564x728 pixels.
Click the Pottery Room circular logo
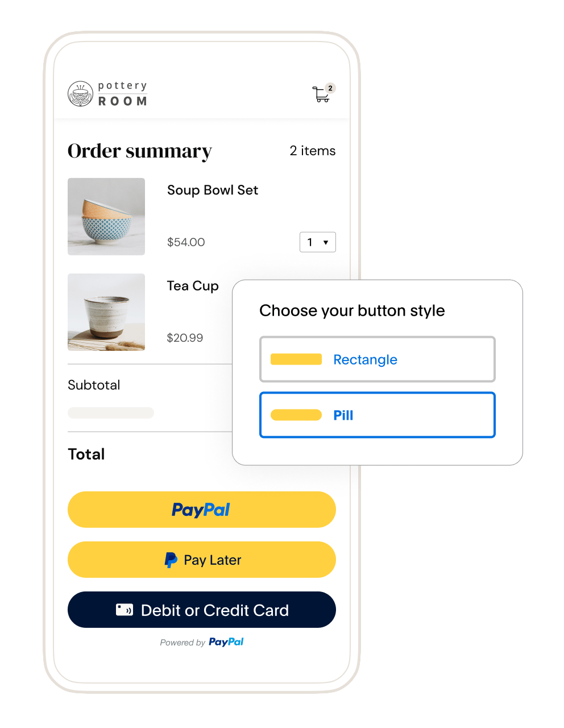tap(80, 94)
